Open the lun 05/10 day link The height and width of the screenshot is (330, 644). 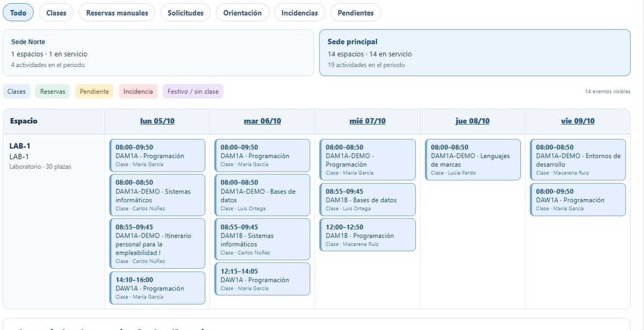(157, 121)
